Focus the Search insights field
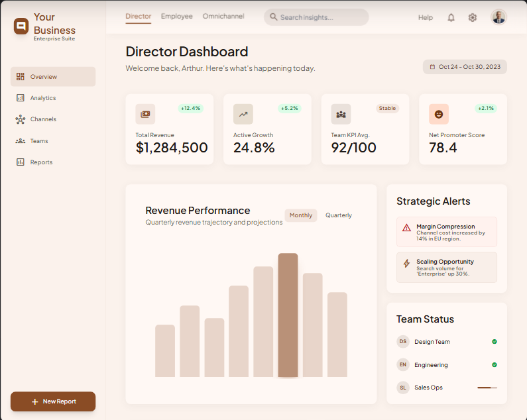This screenshot has width=527, height=420. tap(316, 17)
